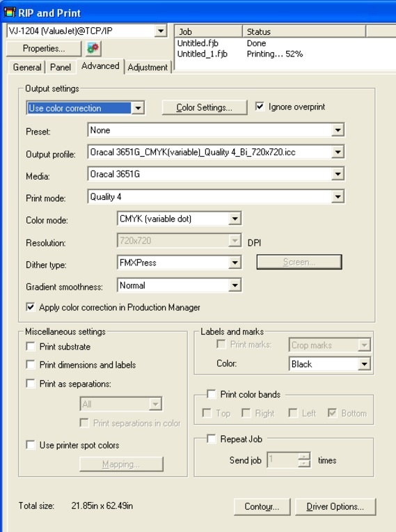The image size is (396, 532).
Task: Open Color Settings... dialog
Action: 205,107
